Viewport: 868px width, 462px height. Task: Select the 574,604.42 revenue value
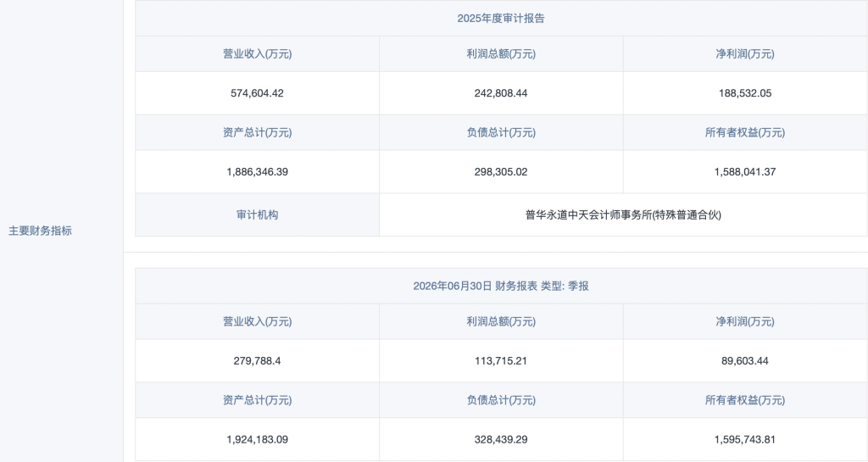pos(257,93)
